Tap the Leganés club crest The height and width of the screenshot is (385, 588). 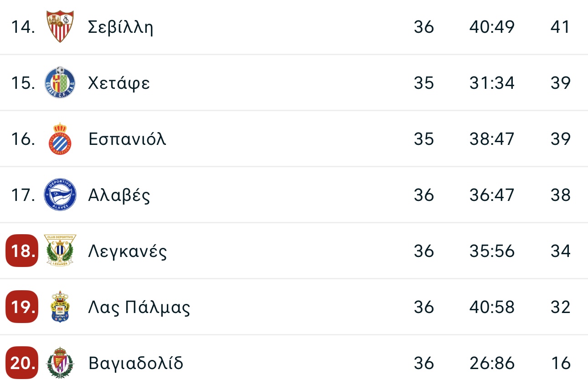tap(60, 251)
